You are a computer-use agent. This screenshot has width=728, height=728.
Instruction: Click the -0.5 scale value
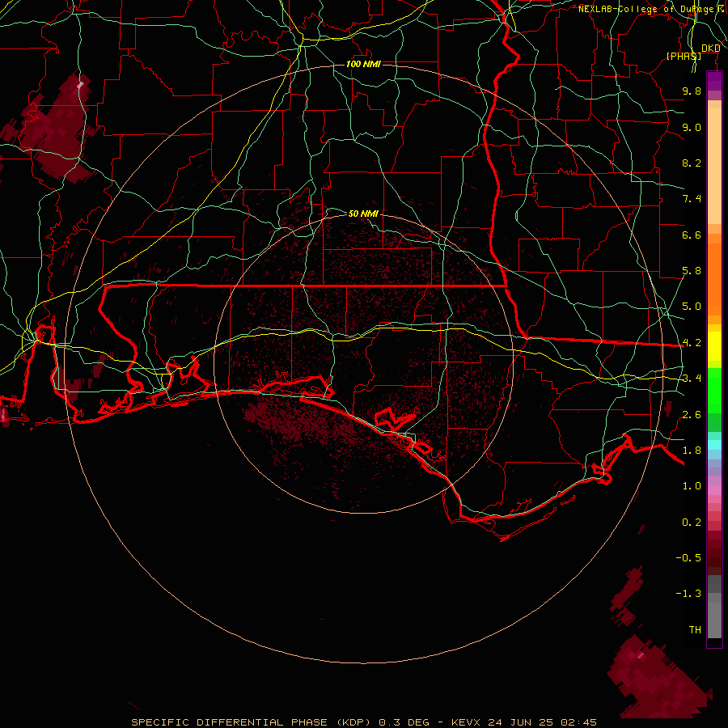(688, 558)
